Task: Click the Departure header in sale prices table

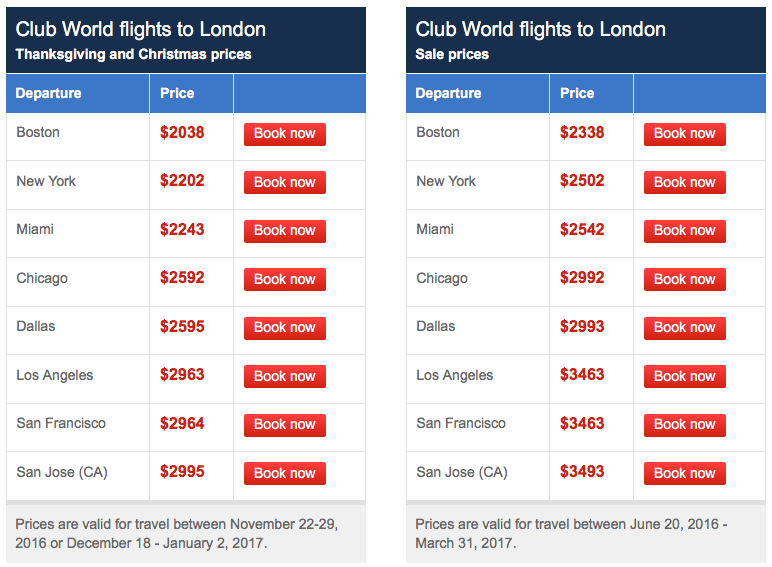Action: coord(448,93)
